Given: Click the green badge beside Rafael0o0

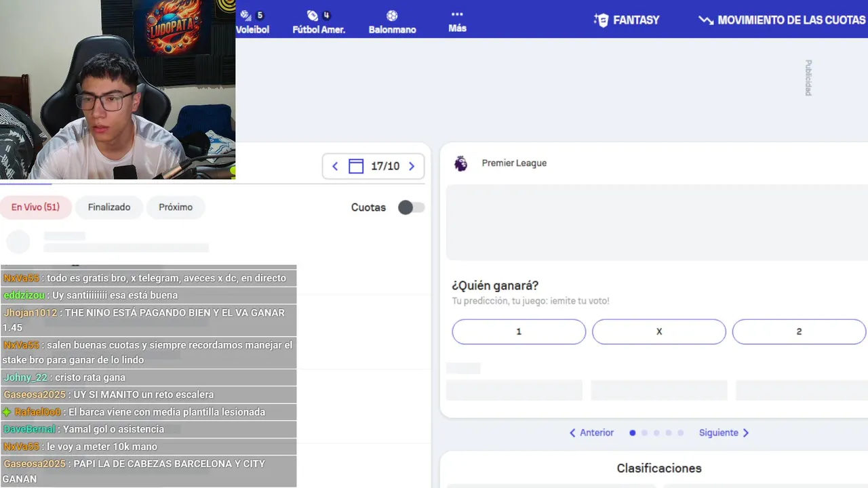Looking at the screenshot, I should coord(7,412).
